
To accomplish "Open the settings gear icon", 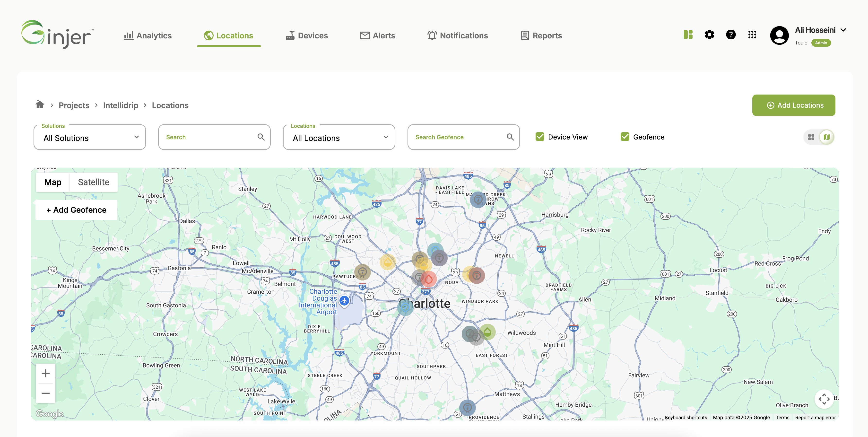I will (x=709, y=35).
